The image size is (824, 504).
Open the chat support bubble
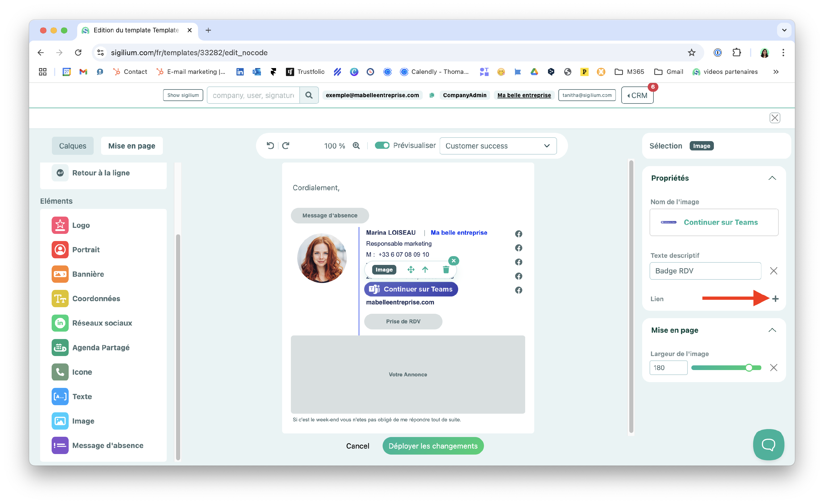coord(768,444)
